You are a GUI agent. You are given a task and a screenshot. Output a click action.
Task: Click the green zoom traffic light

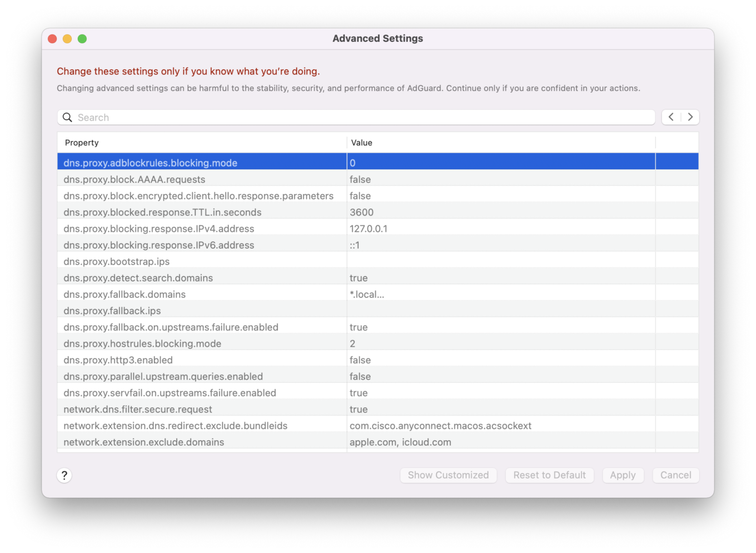[x=82, y=38]
